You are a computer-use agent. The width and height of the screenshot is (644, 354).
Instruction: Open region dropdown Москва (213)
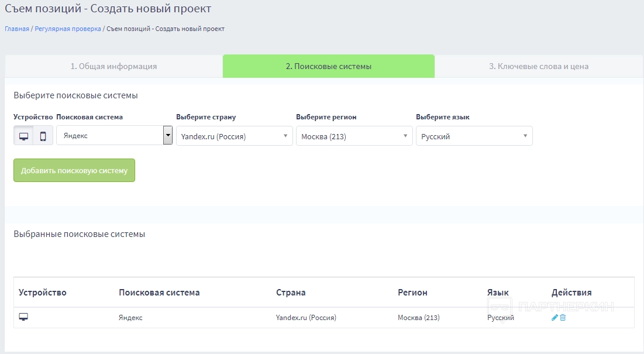[x=354, y=136]
